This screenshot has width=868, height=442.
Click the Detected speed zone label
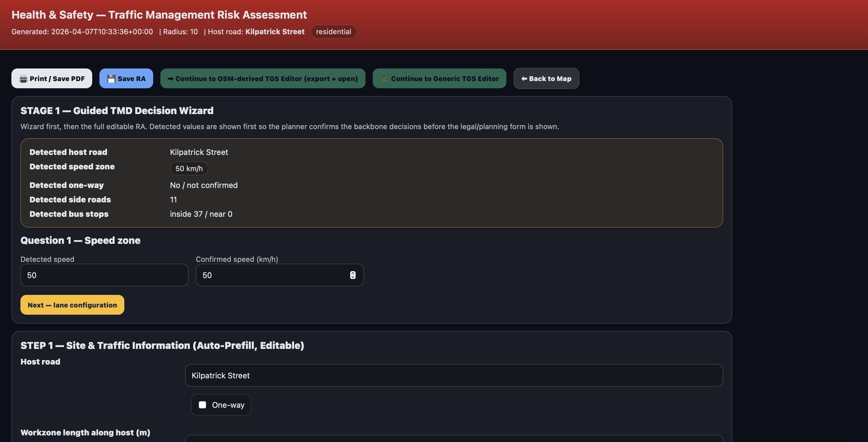coord(72,167)
